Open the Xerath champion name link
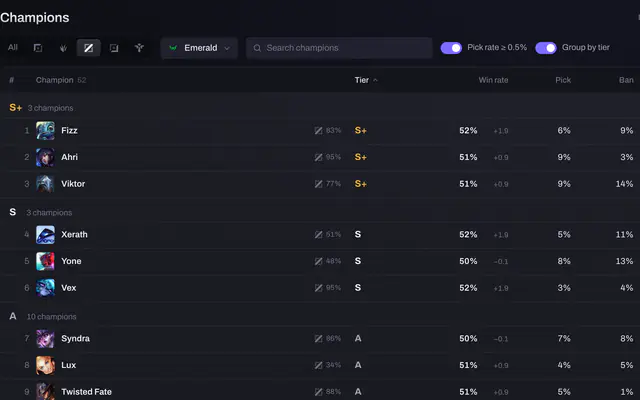Image resolution: width=640 pixels, height=400 pixels. tap(74, 235)
